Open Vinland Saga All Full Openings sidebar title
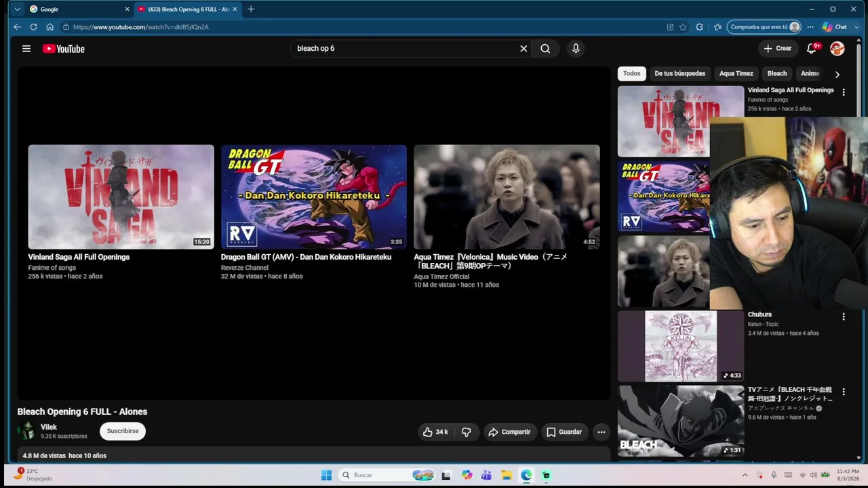Image resolution: width=868 pixels, height=488 pixels. tap(791, 90)
